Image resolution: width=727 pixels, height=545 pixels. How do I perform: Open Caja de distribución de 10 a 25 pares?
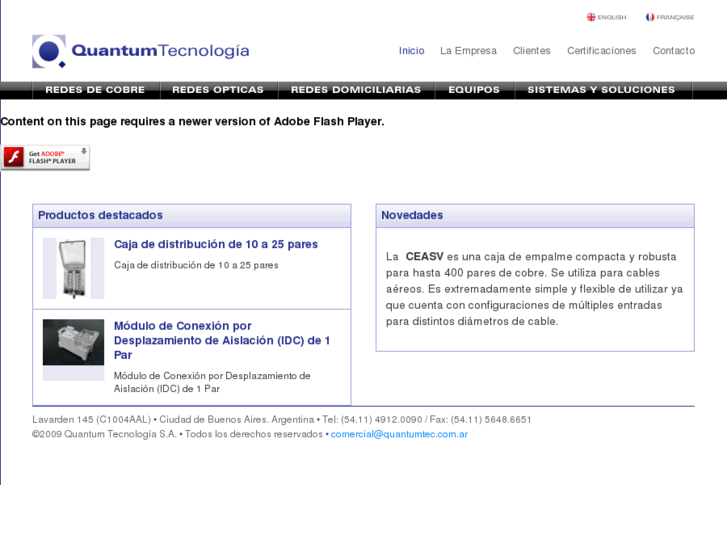point(216,244)
